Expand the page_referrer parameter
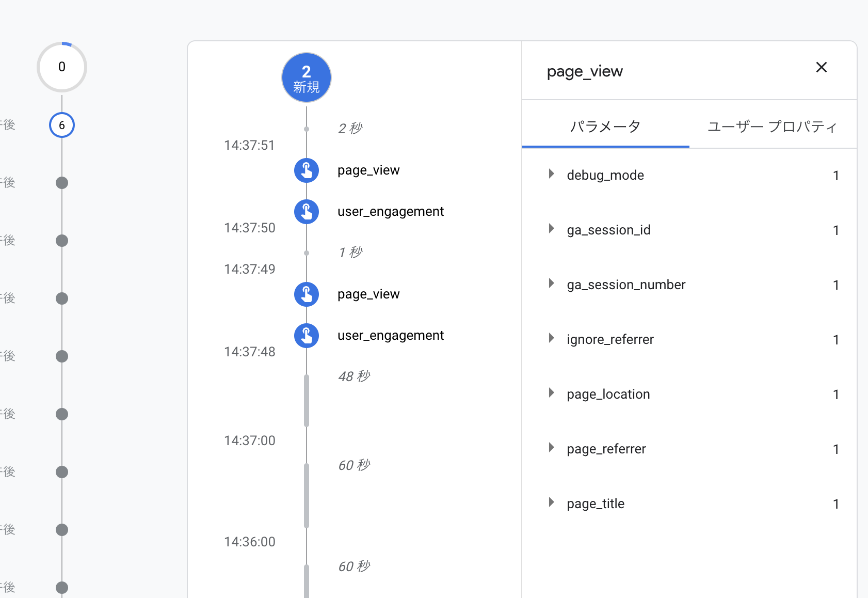Image resolution: width=868 pixels, height=598 pixels. 552,448
